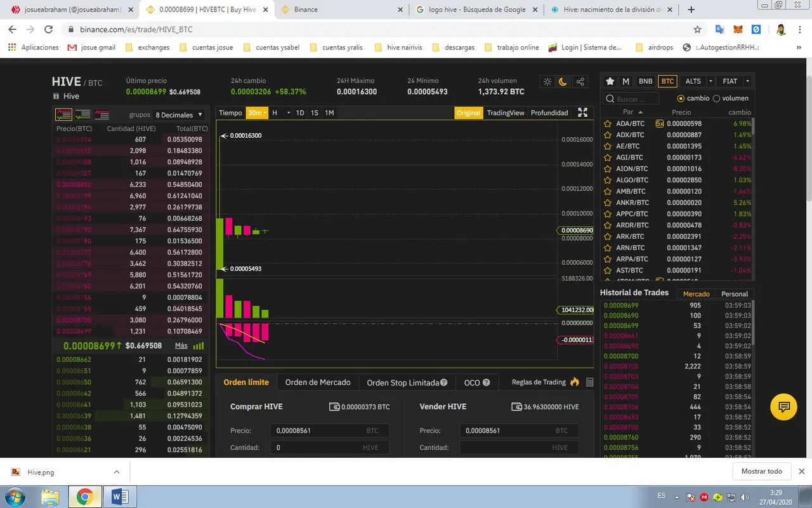Click the Buscar pair search field

[x=631, y=98]
